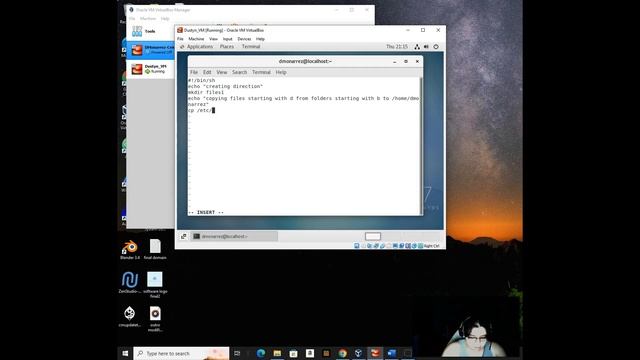The width and height of the screenshot is (640, 360).
Task: Open terminal View menu
Action: tap(222, 72)
